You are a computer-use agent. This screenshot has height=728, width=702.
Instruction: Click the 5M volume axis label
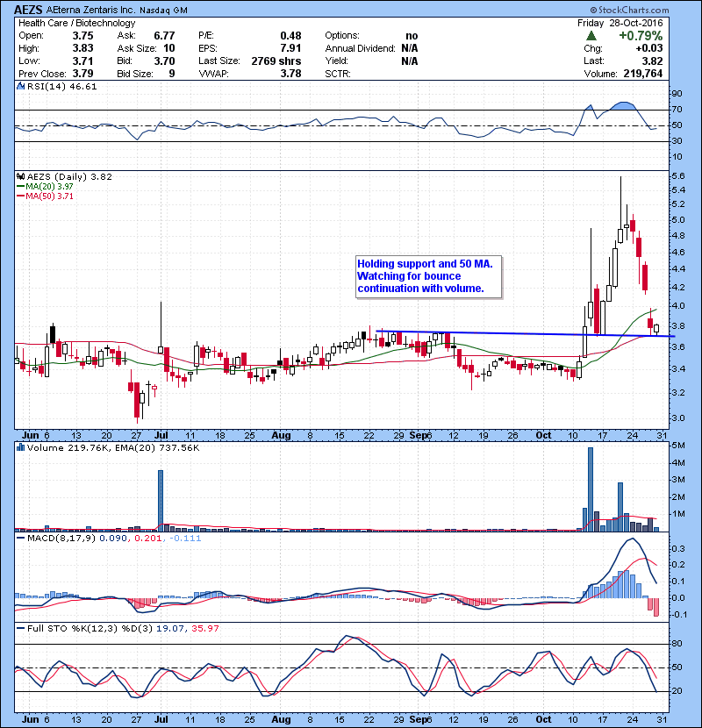(x=678, y=446)
